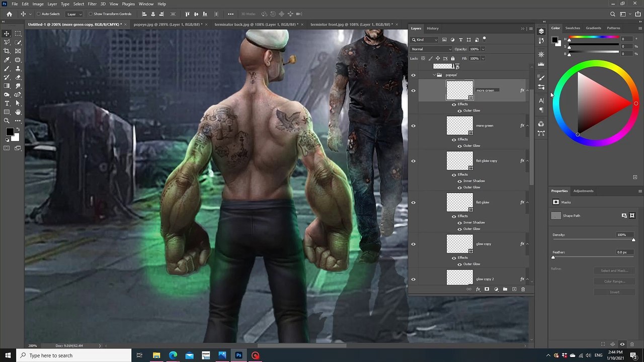Select the Eraser tool
644x362 pixels.
coord(18,77)
